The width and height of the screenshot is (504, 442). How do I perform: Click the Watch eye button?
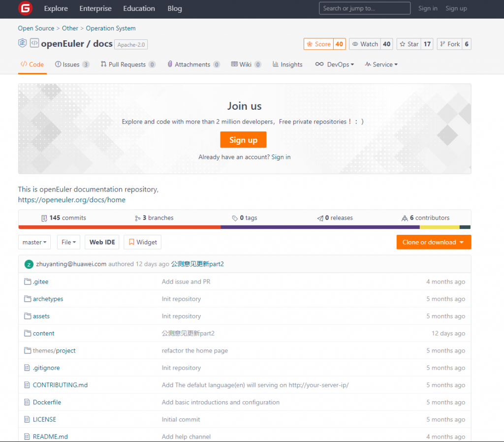coord(365,44)
